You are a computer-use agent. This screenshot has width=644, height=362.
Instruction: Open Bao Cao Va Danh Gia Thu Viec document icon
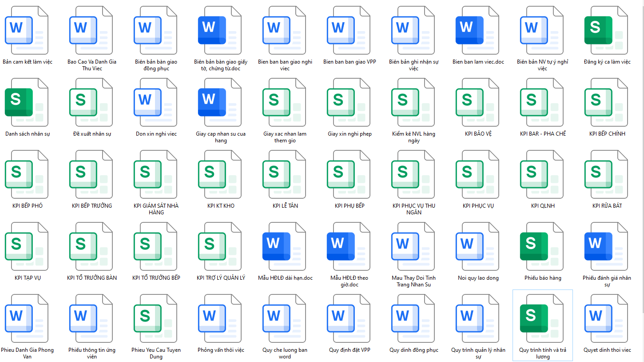91,30
